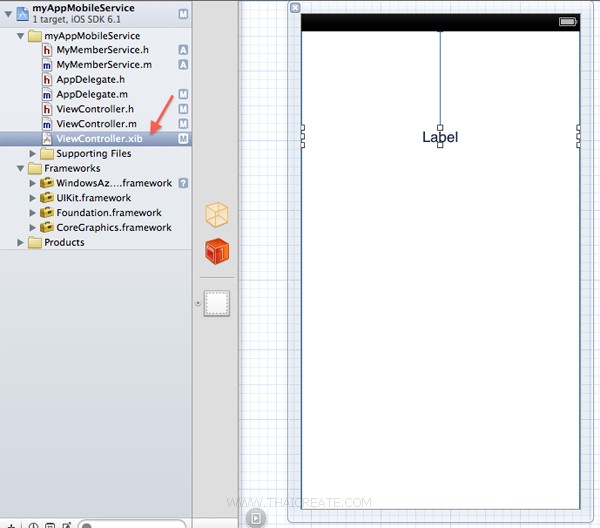Click the navigator filter search field
This screenshot has width=600, height=528.
(x=132, y=524)
